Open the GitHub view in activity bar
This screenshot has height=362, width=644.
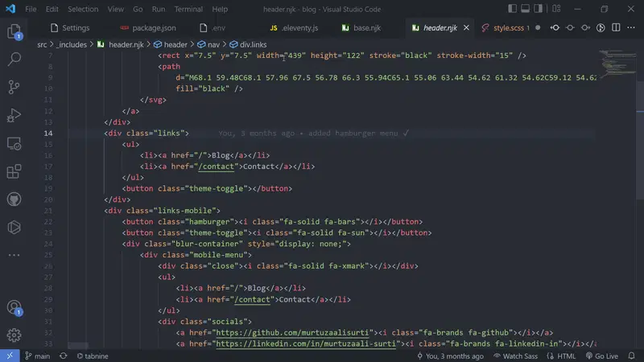tap(14, 200)
